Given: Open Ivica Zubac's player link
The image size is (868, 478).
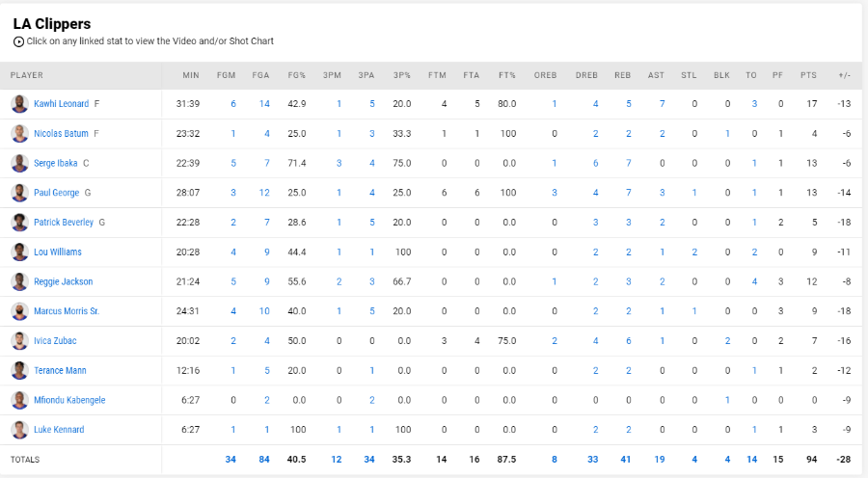Looking at the screenshot, I should (x=55, y=341).
